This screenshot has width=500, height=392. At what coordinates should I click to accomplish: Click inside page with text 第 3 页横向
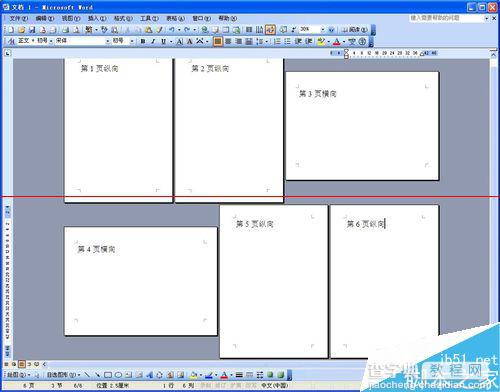coord(362,126)
